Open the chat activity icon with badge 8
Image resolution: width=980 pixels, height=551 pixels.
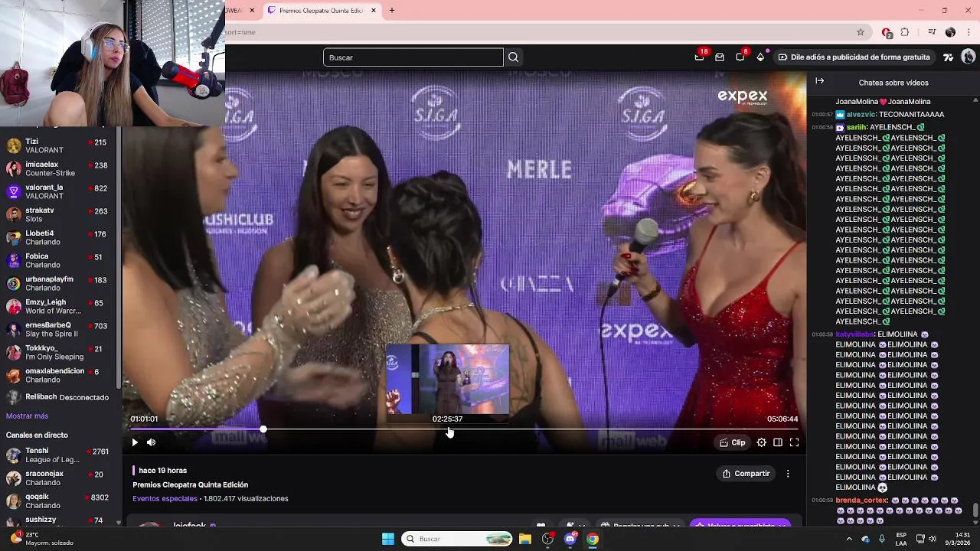[x=740, y=57]
